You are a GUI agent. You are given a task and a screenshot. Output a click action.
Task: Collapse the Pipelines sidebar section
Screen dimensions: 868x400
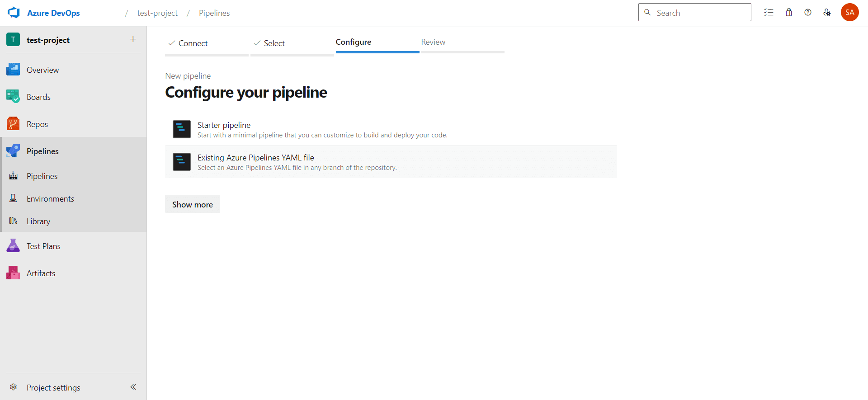point(42,151)
